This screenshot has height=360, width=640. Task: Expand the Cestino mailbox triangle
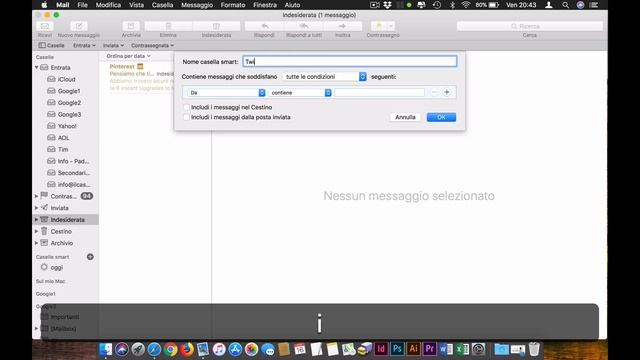pyautogui.click(x=36, y=231)
